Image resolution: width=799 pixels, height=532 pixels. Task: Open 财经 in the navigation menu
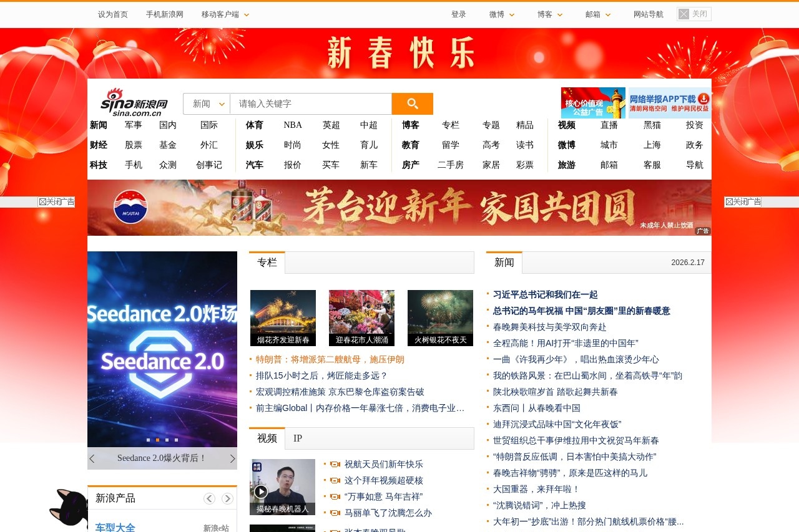pos(99,145)
